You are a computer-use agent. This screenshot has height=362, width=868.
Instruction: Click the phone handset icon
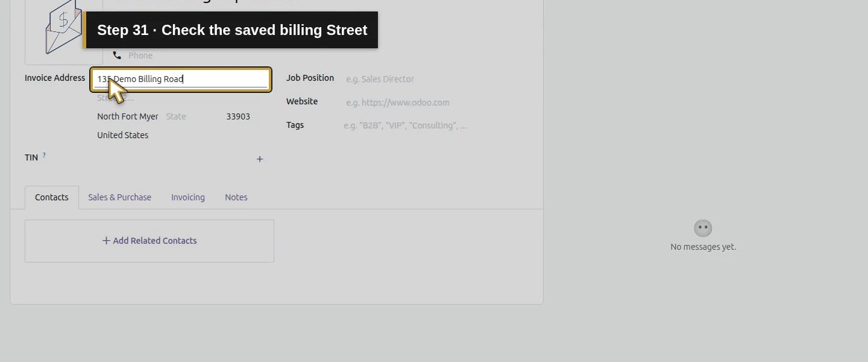pos(117,56)
